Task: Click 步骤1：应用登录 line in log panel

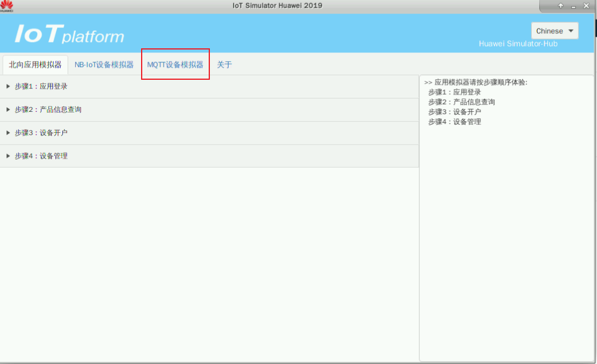Action: tap(454, 92)
